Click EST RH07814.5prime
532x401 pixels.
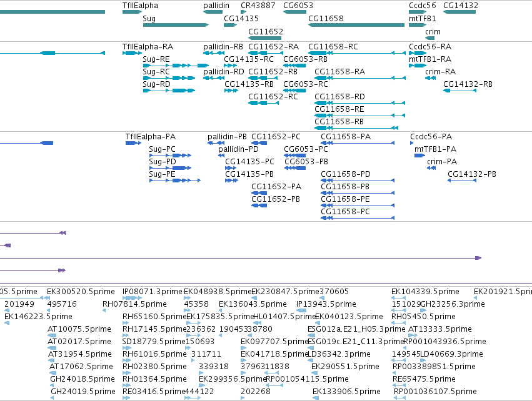point(134,304)
